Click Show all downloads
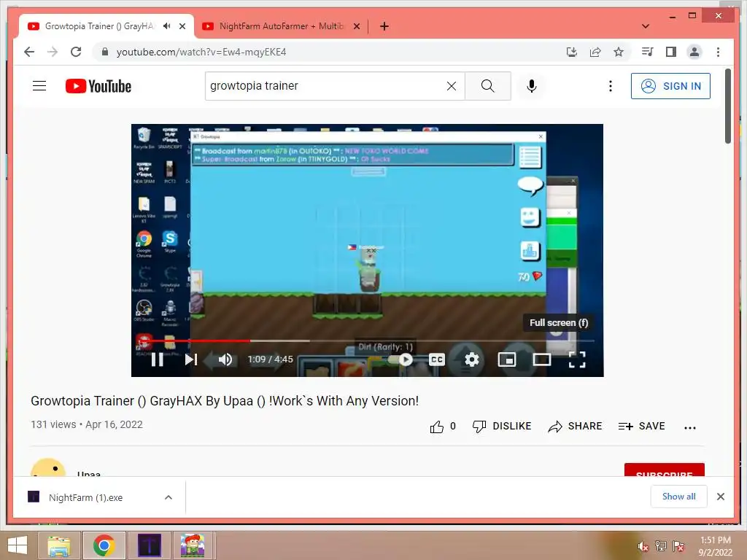 pos(678,497)
